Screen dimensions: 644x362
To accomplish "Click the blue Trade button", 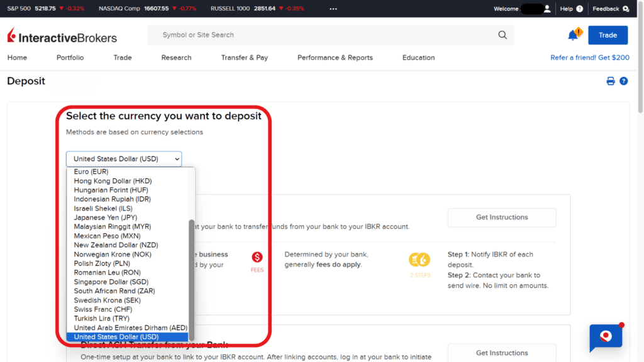I will pos(608,35).
